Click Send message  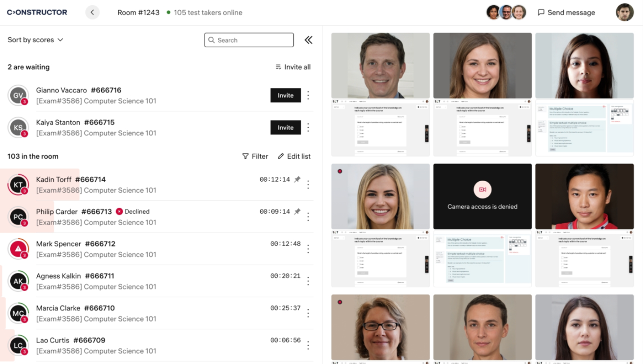point(566,12)
